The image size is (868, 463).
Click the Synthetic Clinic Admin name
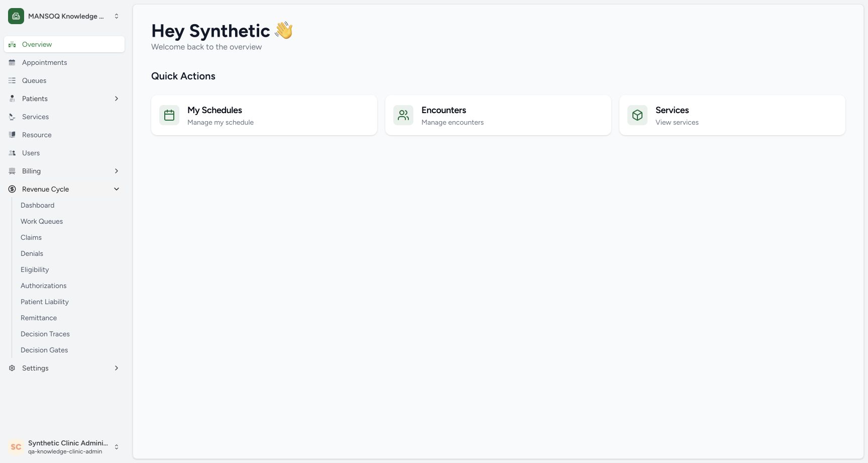[x=68, y=443]
